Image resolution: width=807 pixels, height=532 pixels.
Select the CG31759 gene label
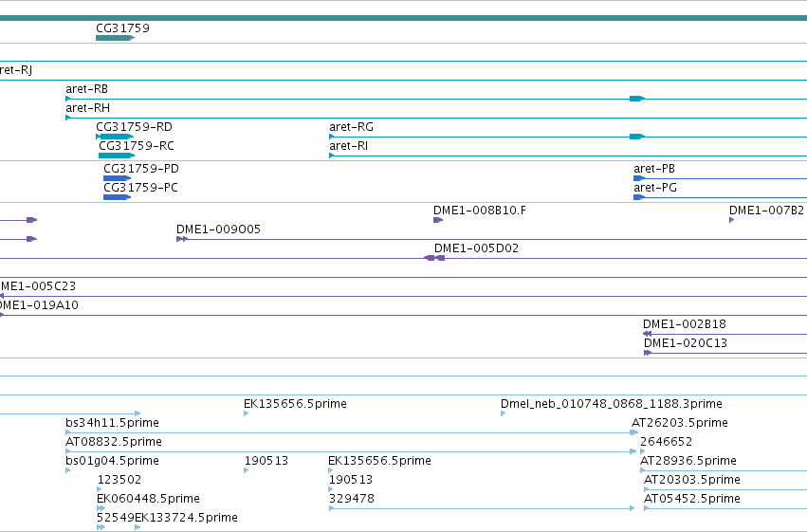pos(122,28)
